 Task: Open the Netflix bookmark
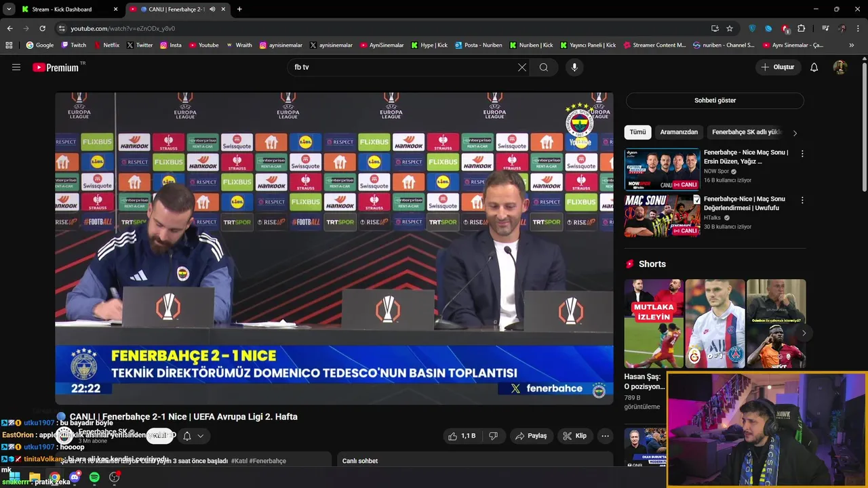106,45
